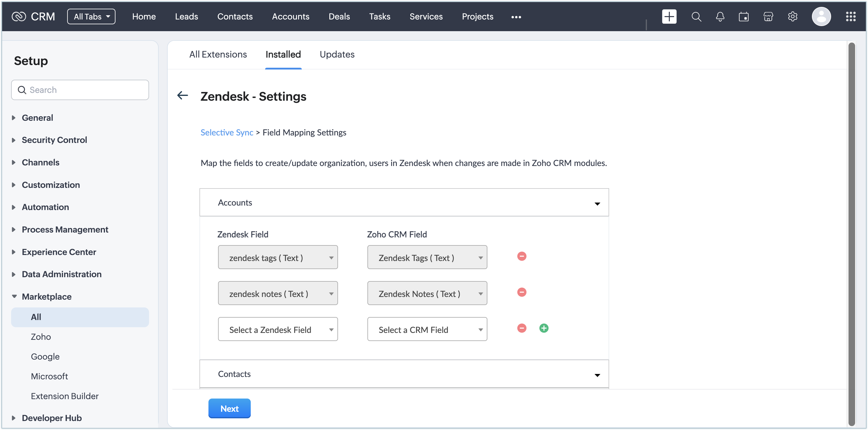
Task: Remove the zendesk tags mapping row
Action: (x=522, y=256)
